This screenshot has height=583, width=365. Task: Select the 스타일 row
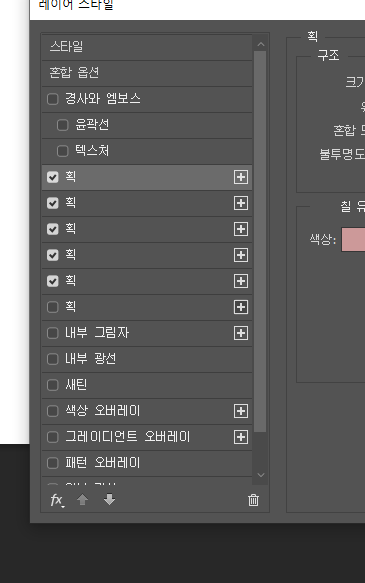[x=147, y=47]
